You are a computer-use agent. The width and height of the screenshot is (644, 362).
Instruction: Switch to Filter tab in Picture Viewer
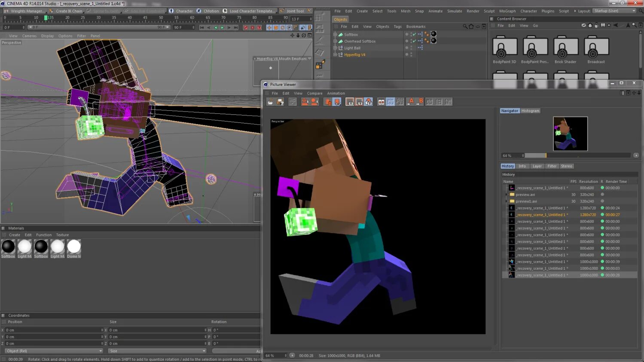[x=552, y=166]
